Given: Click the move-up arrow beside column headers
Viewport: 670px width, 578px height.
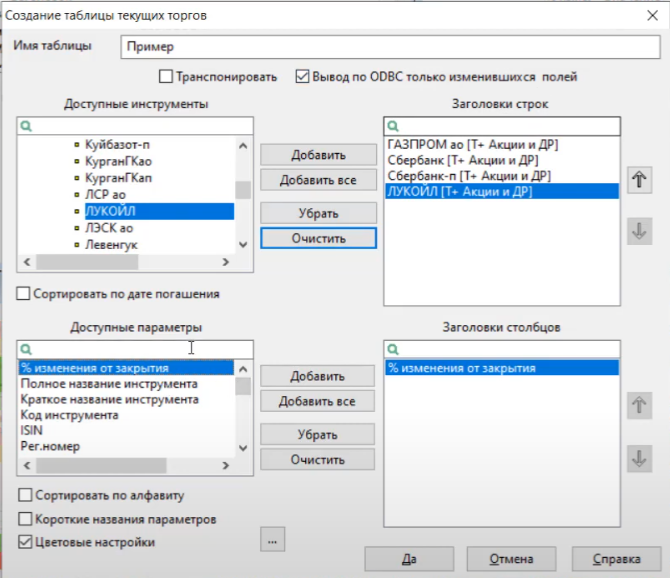Looking at the screenshot, I should [638, 406].
